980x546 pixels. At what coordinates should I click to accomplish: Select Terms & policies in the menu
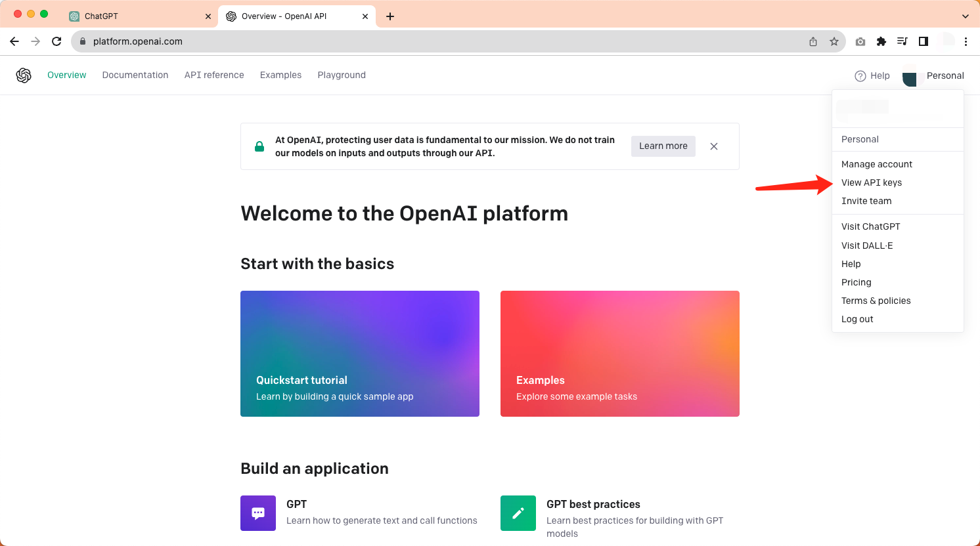(898, 301)
